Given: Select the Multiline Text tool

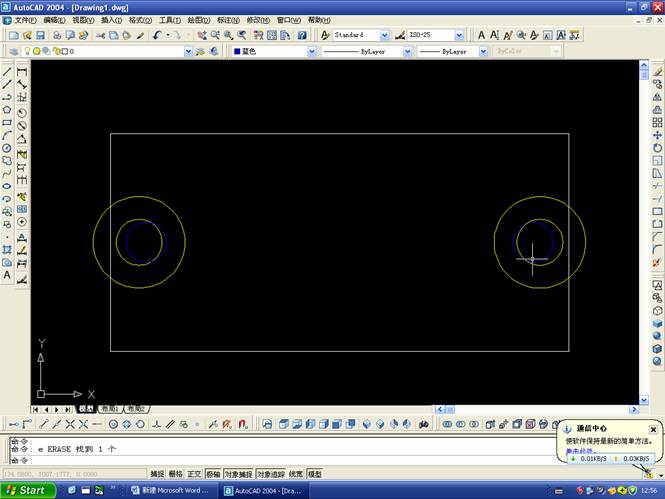Looking at the screenshot, I should tap(7, 274).
